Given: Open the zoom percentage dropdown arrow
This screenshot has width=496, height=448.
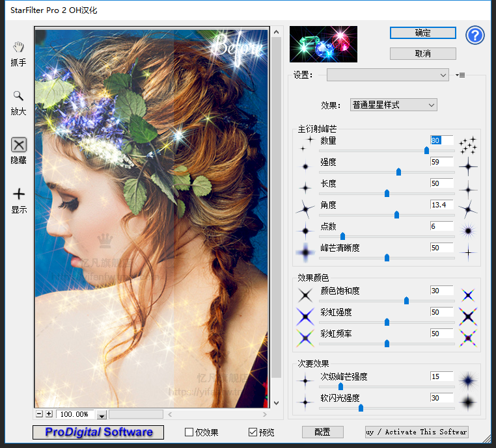Looking at the screenshot, I should coord(102,415).
